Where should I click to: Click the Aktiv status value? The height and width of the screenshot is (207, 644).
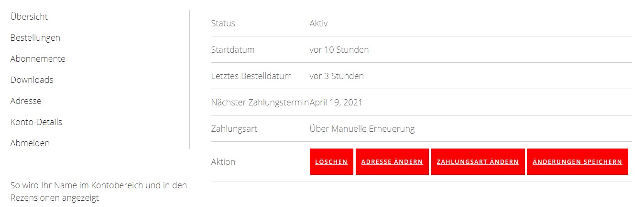(x=319, y=23)
